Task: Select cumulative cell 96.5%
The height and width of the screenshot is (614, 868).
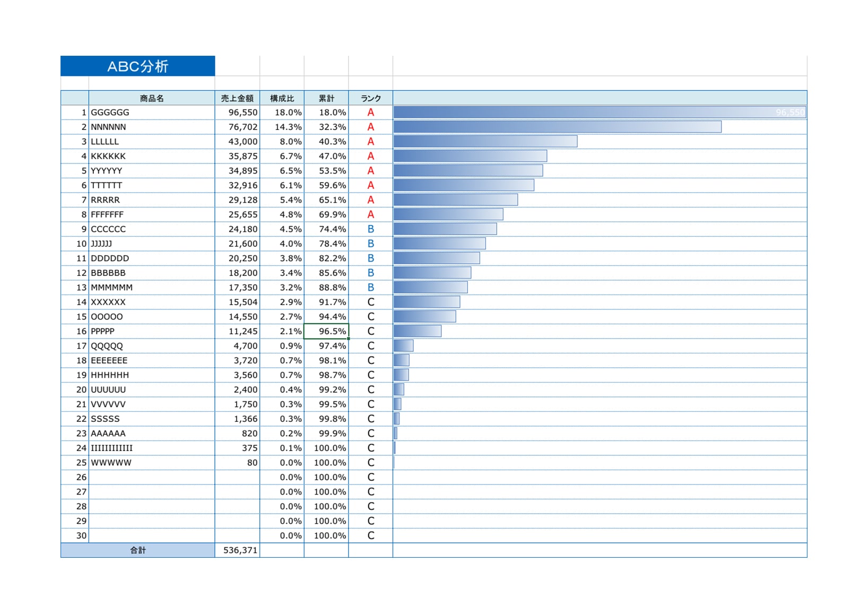Action: pyautogui.click(x=326, y=331)
